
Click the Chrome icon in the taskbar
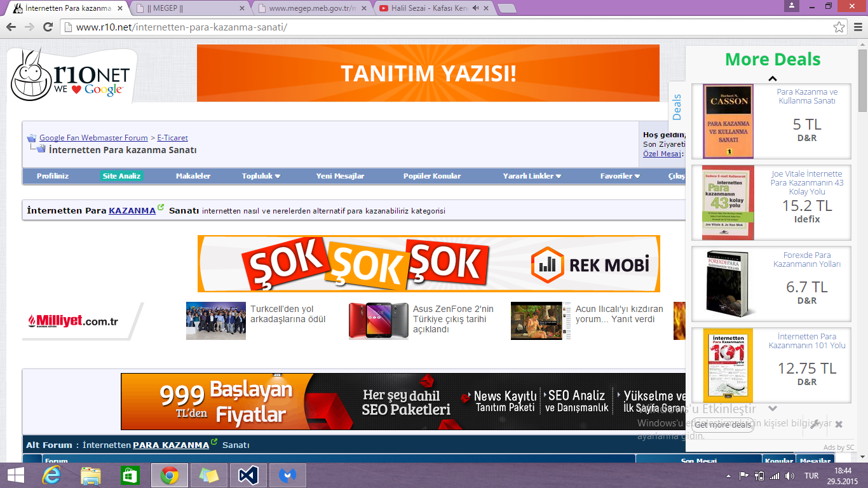(169, 475)
